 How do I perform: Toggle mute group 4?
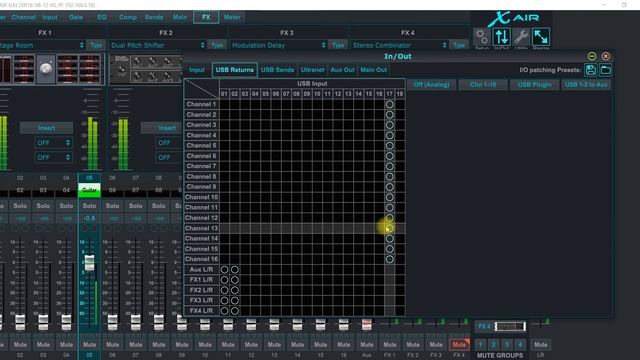pyautogui.click(x=520, y=345)
